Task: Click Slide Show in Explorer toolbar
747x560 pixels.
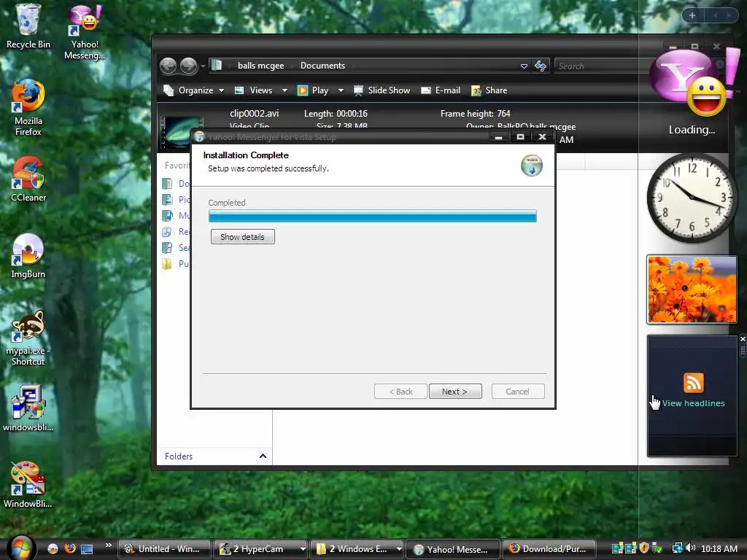Action: click(382, 90)
